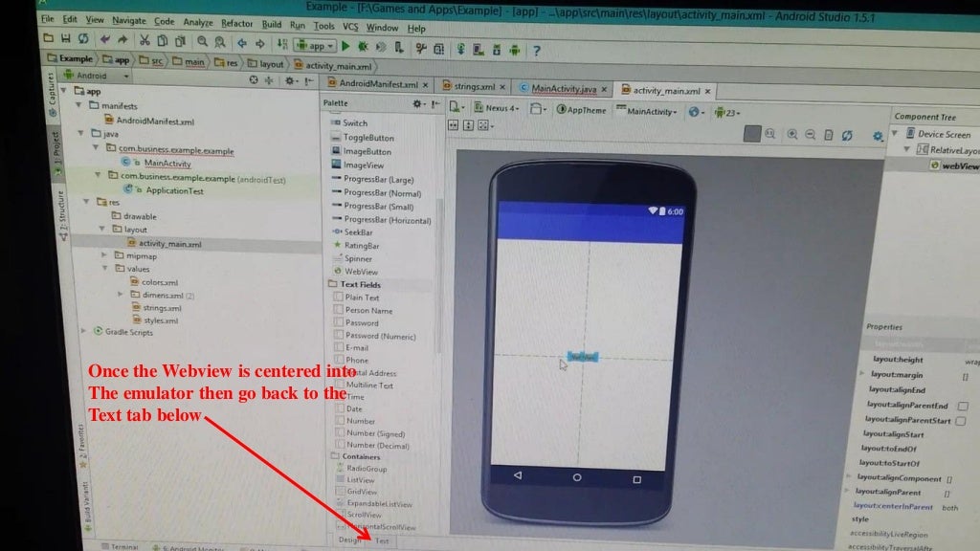Click the phone's Home button in preview
The image size is (980, 551).
pos(577,477)
